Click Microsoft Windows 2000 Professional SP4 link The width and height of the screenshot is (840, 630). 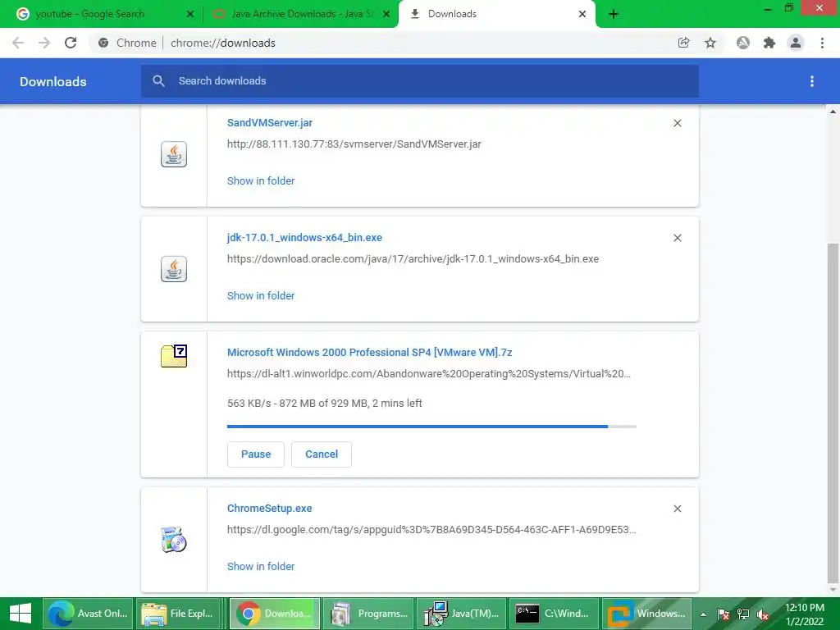(370, 352)
